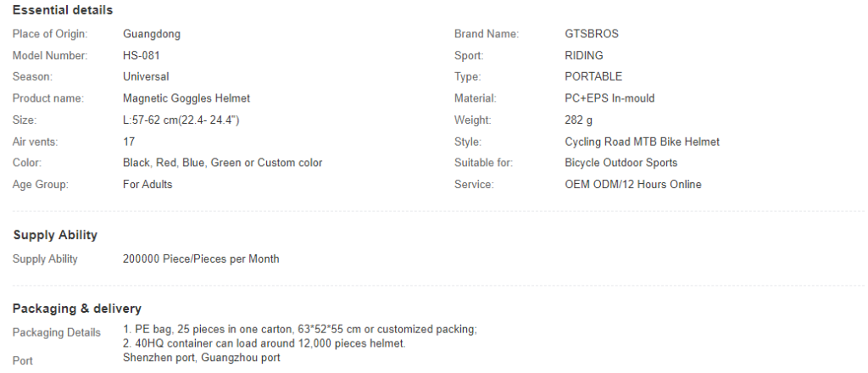Click the 40HQ container packaging line
The width and height of the screenshot is (868, 373).
[x=264, y=343]
